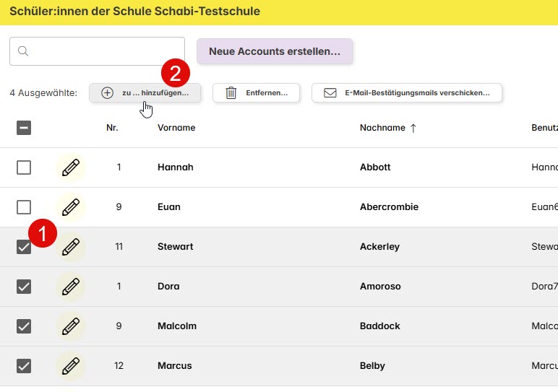This screenshot has height=392, width=558.
Task: Click Neue Accounts erstellen button
Action: point(275,51)
